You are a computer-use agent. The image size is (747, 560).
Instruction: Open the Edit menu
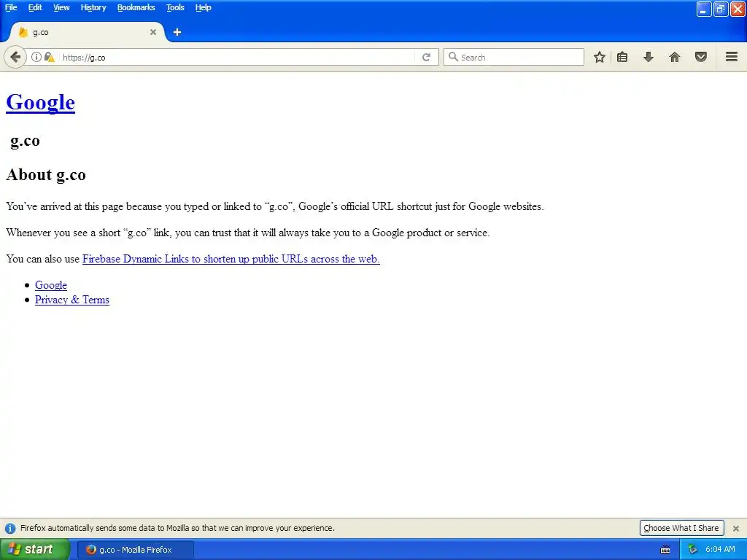[x=35, y=7]
